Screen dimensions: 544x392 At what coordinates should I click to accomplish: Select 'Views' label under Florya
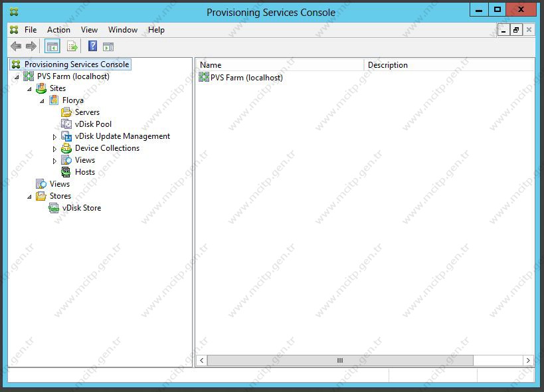click(85, 160)
